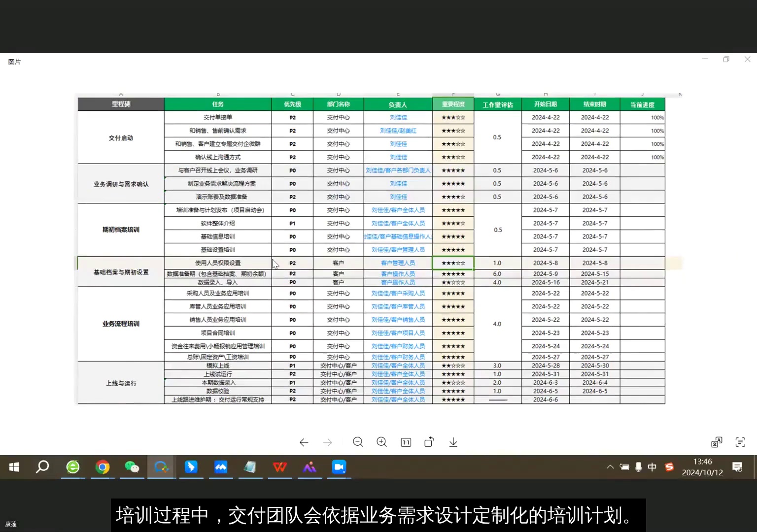Open the Start menu
Viewport: 757px width, 532px height.
[14, 467]
